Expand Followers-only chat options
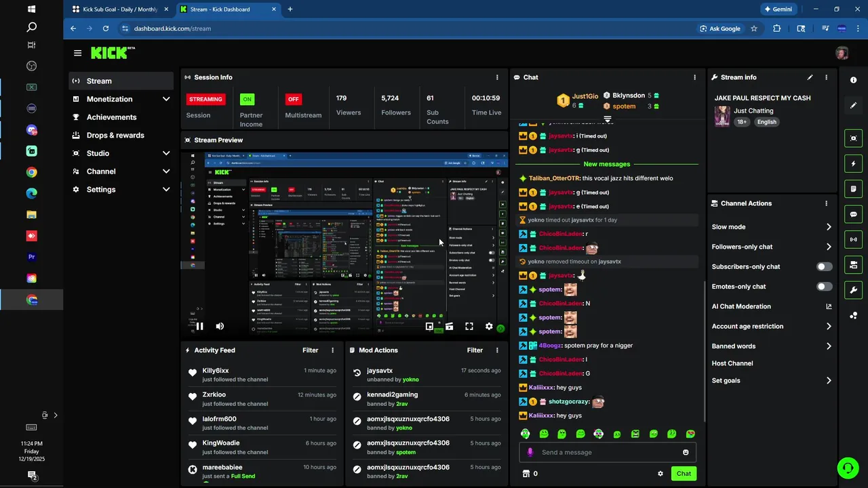The width and height of the screenshot is (868, 488). coord(829,247)
